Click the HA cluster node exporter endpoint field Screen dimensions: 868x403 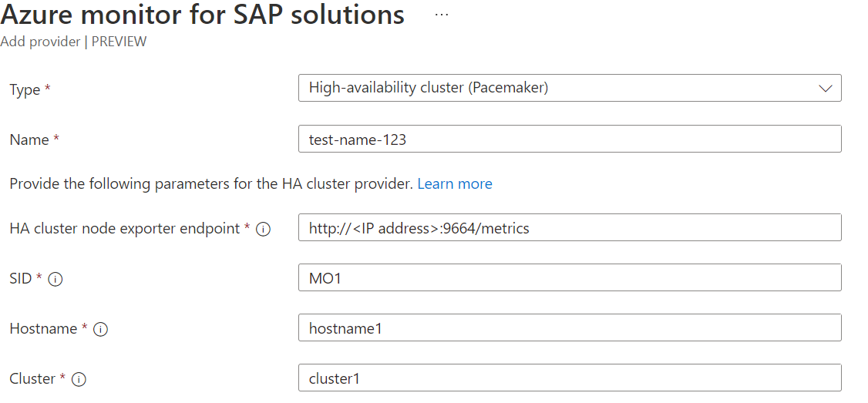pos(570,227)
